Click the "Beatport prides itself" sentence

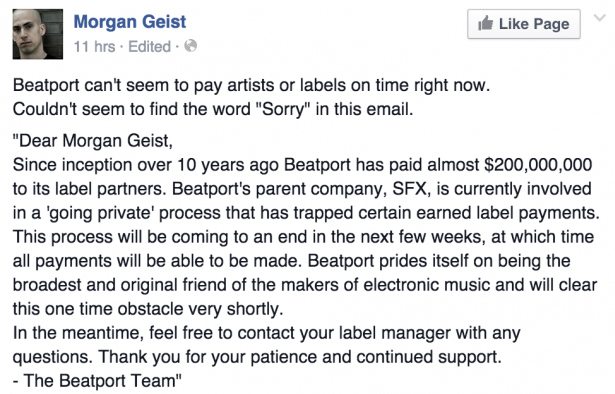point(439,261)
